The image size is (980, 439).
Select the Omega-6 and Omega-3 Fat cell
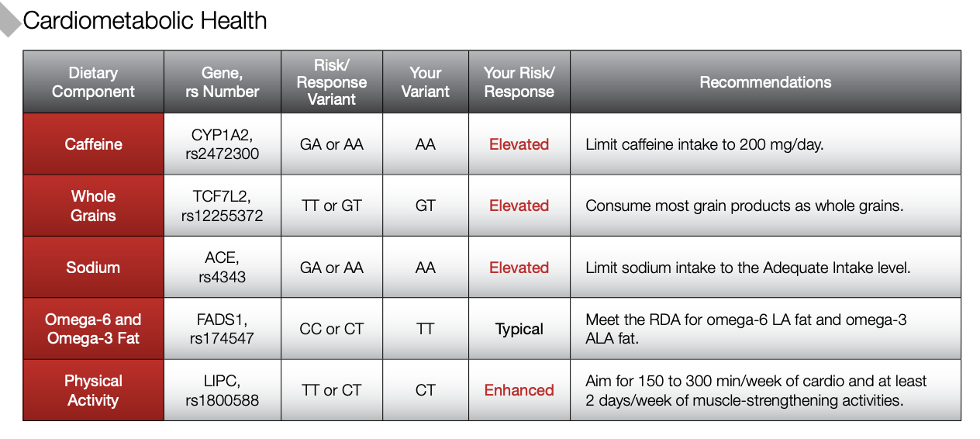coord(93,329)
